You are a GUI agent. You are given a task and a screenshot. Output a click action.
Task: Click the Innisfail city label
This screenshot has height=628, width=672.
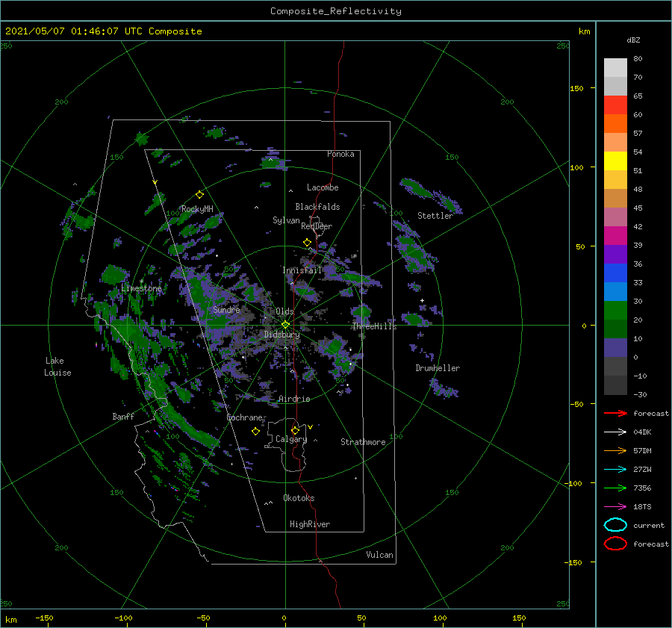tap(302, 270)
